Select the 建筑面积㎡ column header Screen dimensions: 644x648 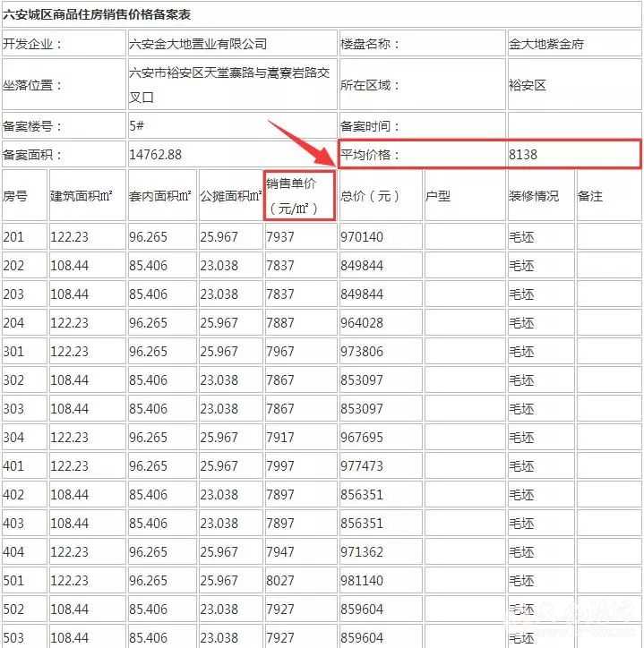point(87,196)
